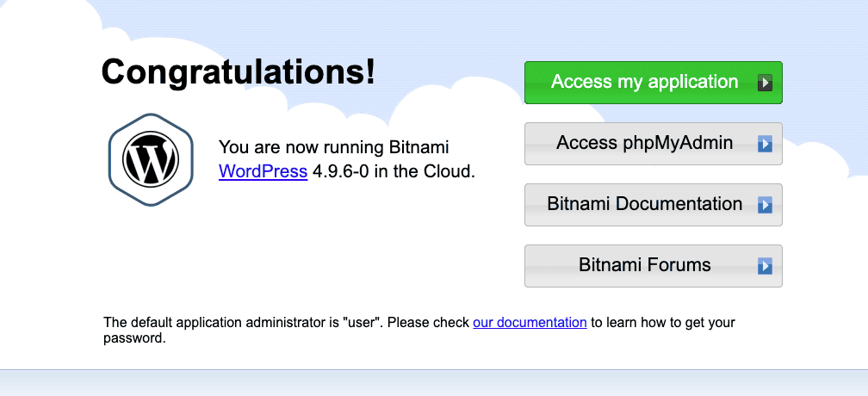This screenshot has height=396, width=868.
Task: Click the word "password." in the note
Action: point(134,338)
